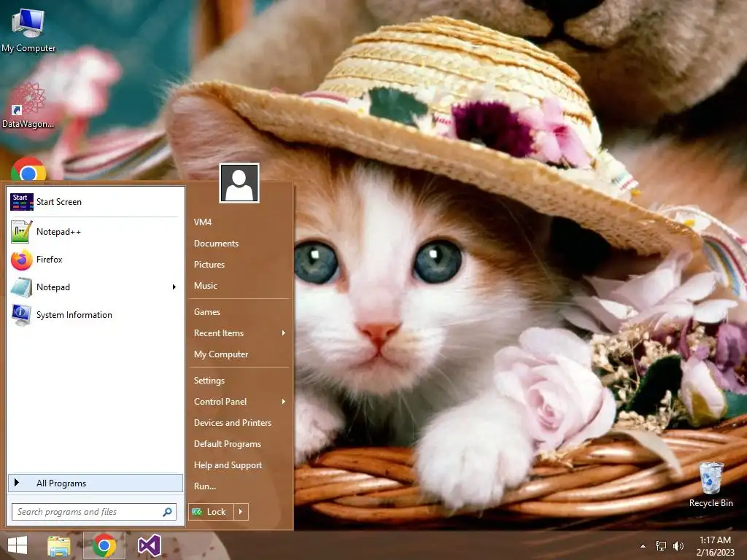Open Documents from the Start menu
Image resolution: width=747 pixels, height=560 pixels.
pyautogui.click(x=216, y=244)
